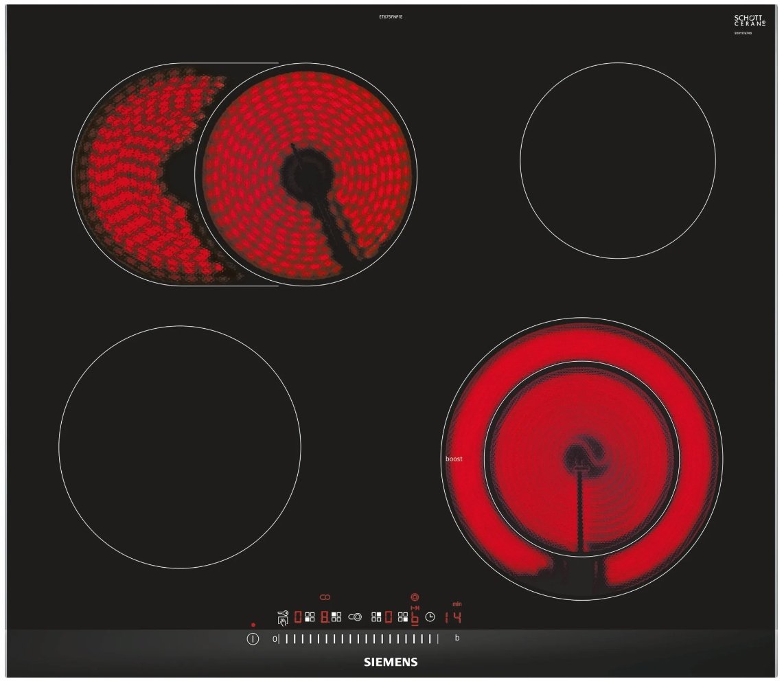Select the front-right zone selector icon
The width and height of the screenshot is (784, 681).
(402, 617)
